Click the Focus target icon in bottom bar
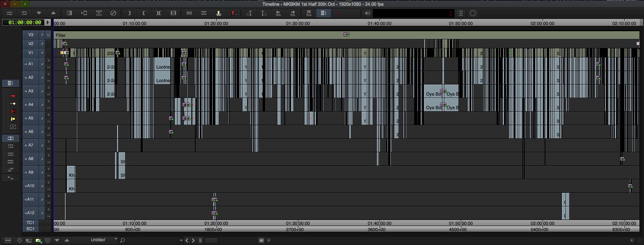Screen dimensions: 644x245 [19, 240]
